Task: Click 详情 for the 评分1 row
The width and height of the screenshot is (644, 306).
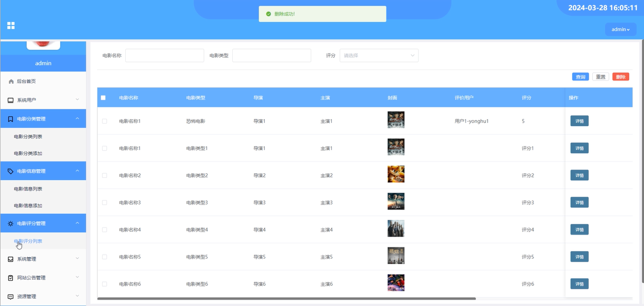Action: coord(579,148)
